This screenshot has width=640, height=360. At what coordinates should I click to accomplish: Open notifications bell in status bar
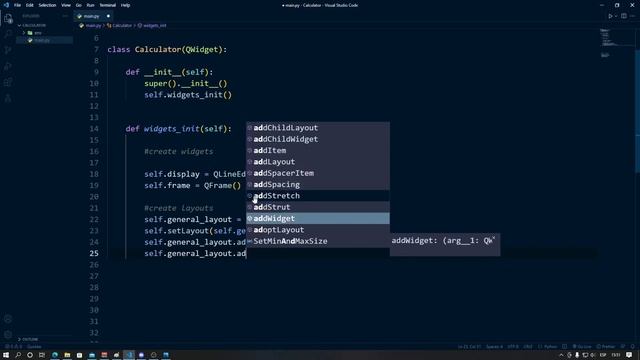point(633,347)
